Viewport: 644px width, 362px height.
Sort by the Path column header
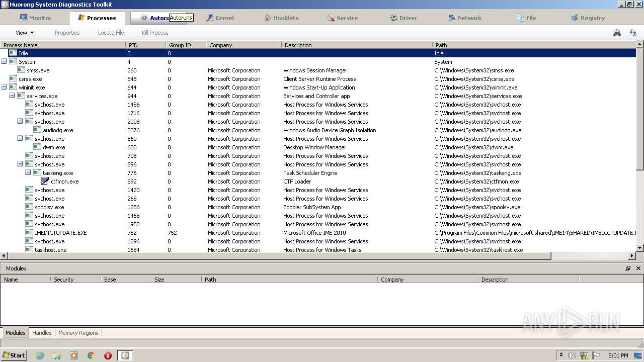click(534, 45)
